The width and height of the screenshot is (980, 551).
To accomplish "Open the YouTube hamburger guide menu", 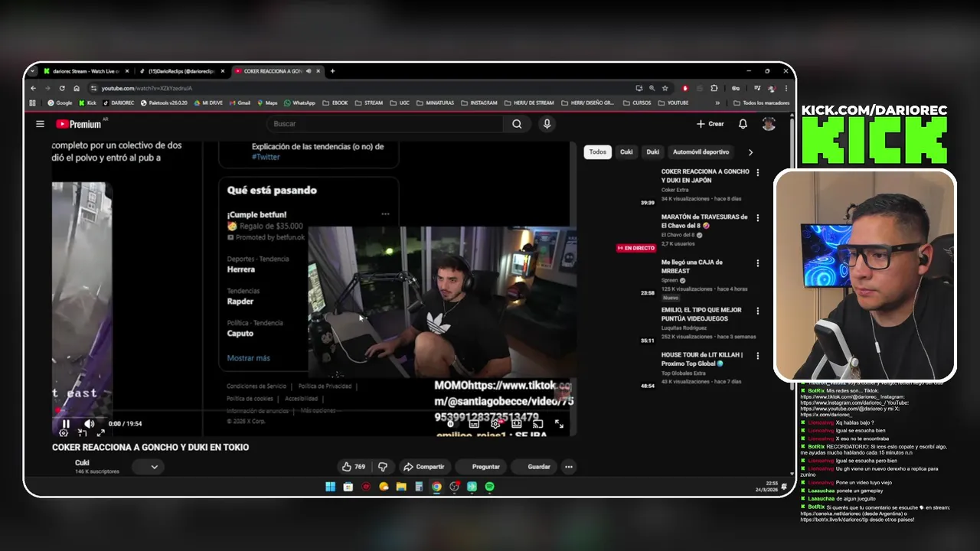I will (x=40, y=124).
